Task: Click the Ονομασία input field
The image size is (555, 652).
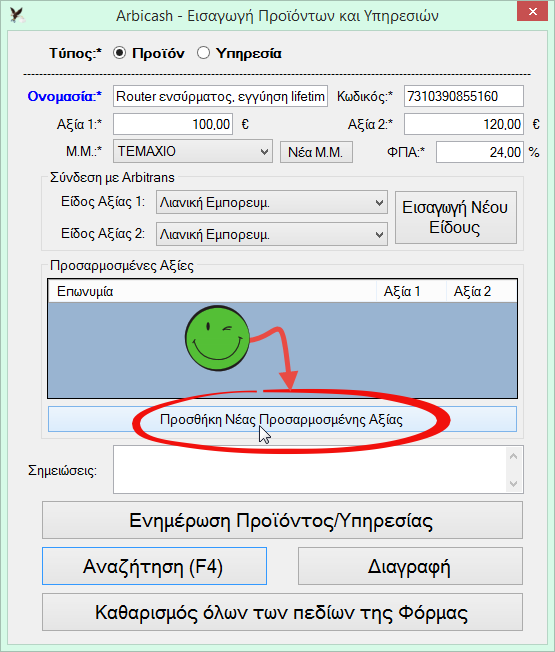Action: pyautogui.click(x=220, y=96)
